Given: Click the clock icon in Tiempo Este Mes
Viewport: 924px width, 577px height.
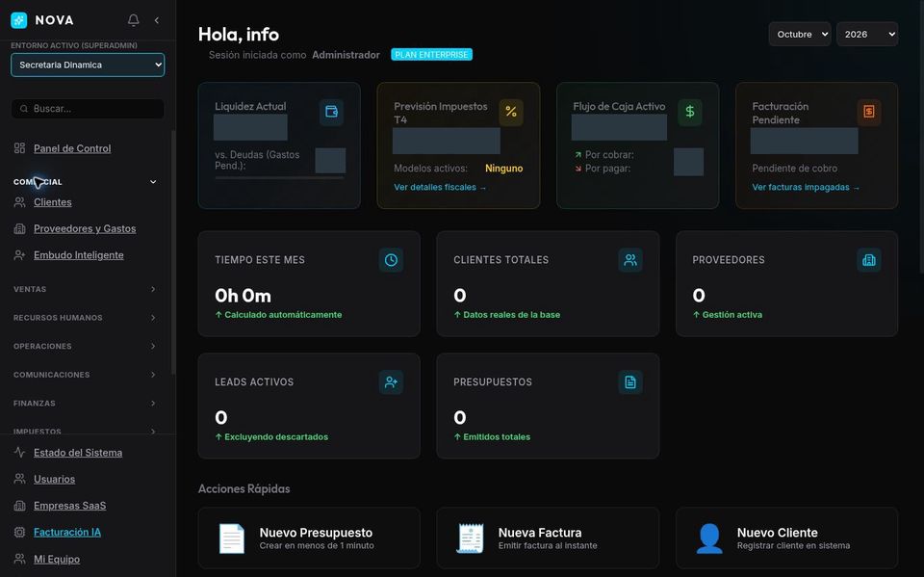Looking at the screenshot, I should click(x=392, y=259).
